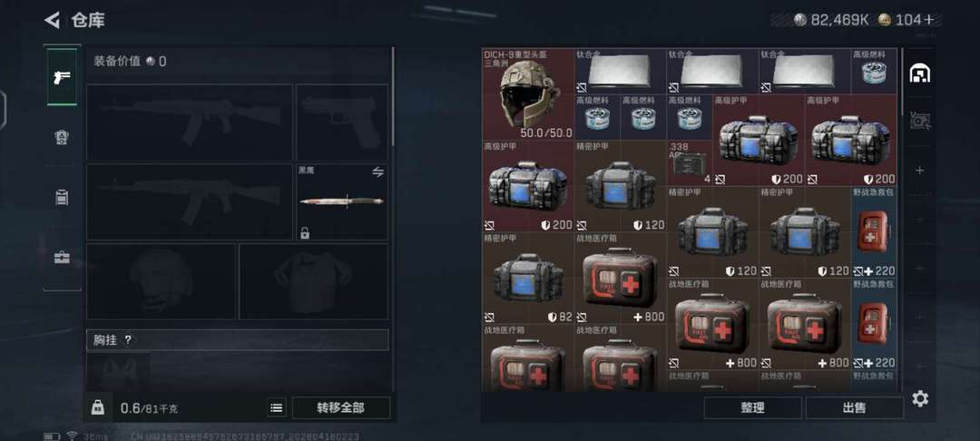Open the list view icon beside 转移全部

pos(276,408)
